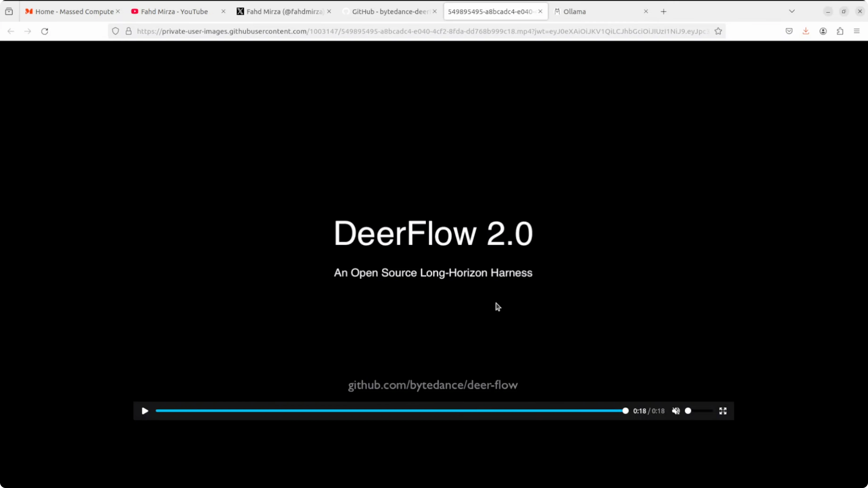Screen dimensions: 868x488
Task: Open the extensions puzzle icon
Action: (x=840, y=31)
